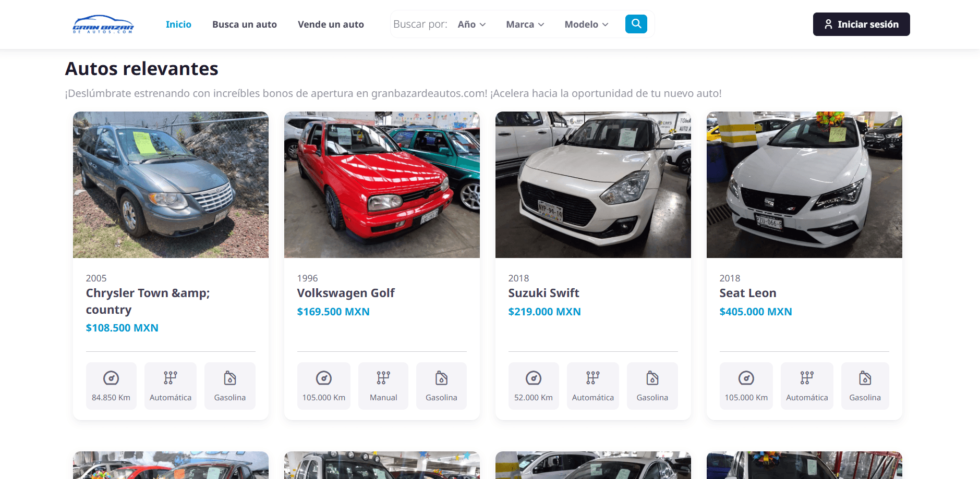Click the Manual transmission icon on Golf card
The width and height of the screenshot is (980, 479).
coord(383,378)
